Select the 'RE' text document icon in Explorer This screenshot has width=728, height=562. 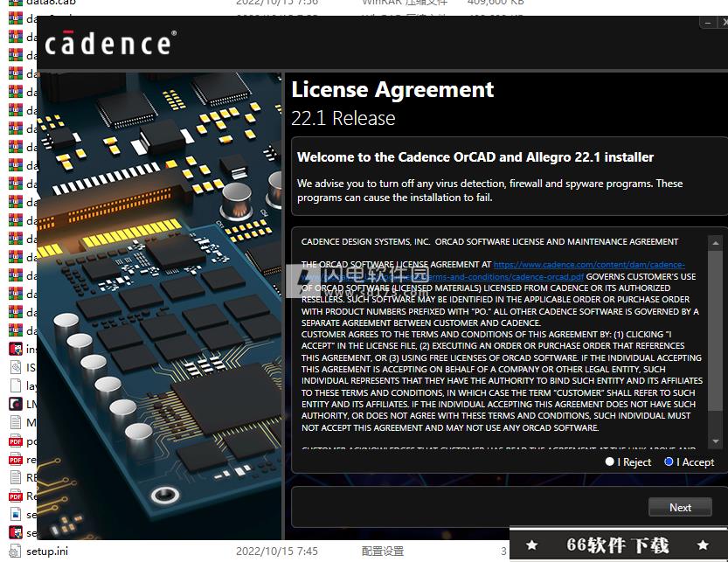(16, 477)
